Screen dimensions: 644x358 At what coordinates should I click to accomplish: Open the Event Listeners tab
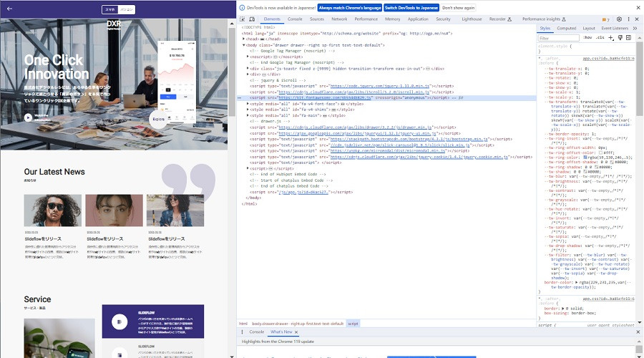click(x=615, y=29)
